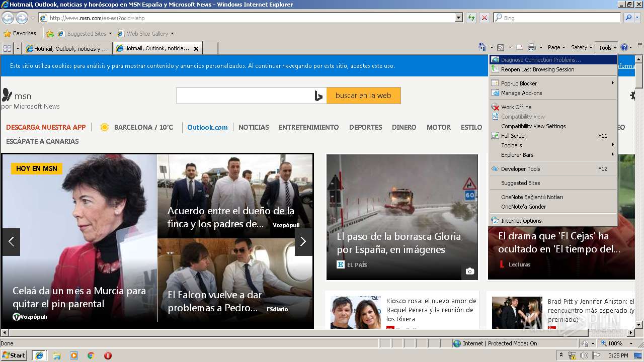Click the vertical scrollbar down arrow
The height and width of the screenshot is (362, 644).
(639, 325)
